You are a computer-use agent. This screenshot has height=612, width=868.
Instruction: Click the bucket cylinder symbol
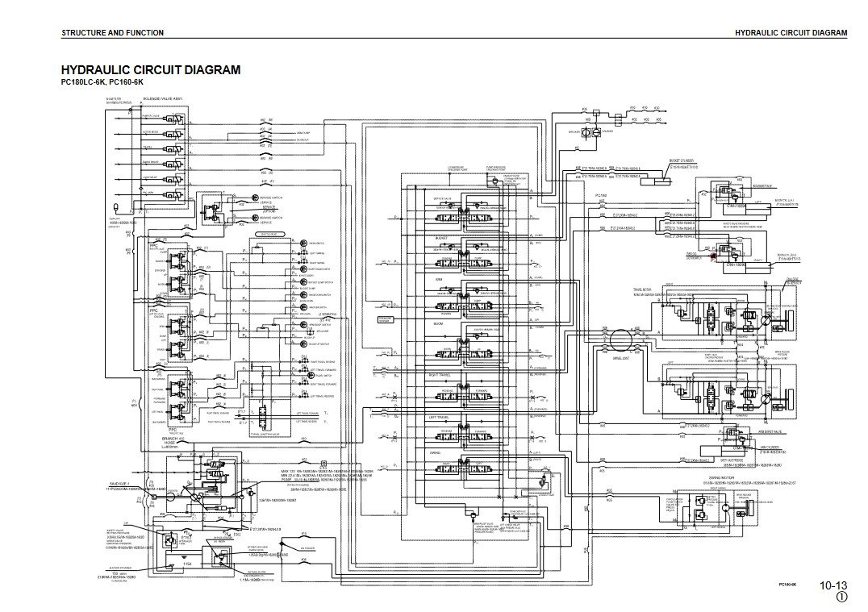pos(657,182)
